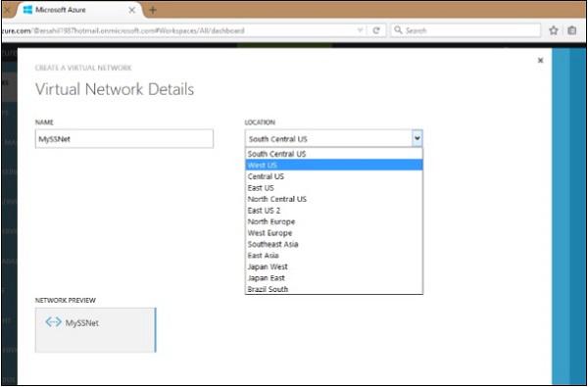Click the Windows logo tab favicon
This screenshot has width=588, height=387.
coord(27,10)
